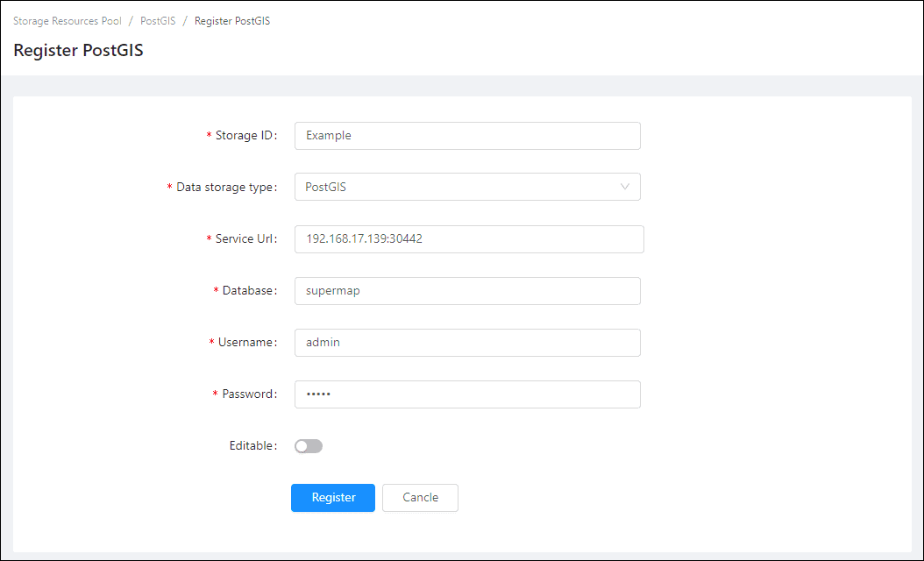Click the dropdown chevron arrow beside PostGIS
The image size is (924, 561).
click(624, 187)
